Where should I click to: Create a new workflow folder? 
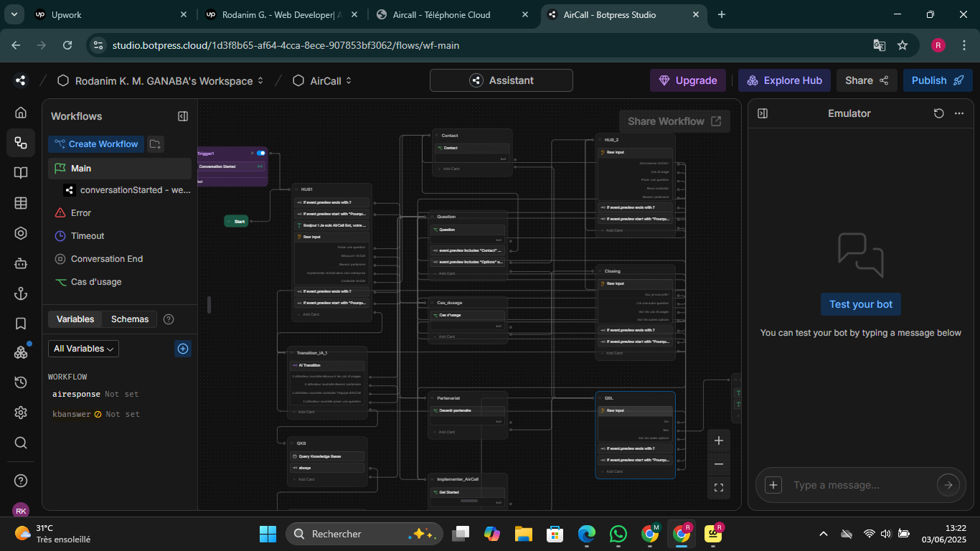[x=155, y=144]
